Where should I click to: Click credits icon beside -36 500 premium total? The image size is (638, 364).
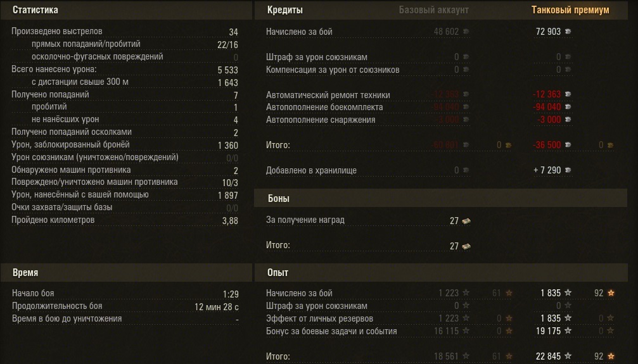click(568, 145)
